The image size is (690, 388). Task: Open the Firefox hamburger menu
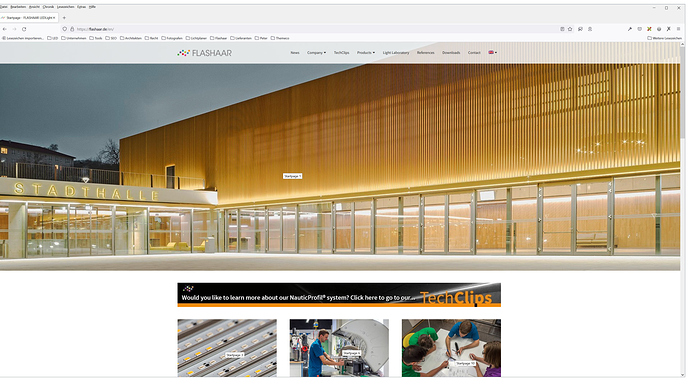pyautogui.click(x=679, y=29)
